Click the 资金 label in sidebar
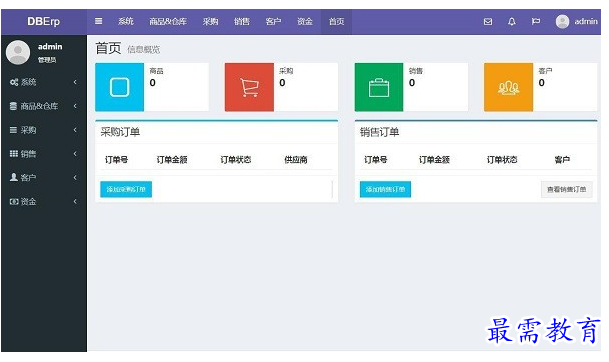609x362 pixels. (x=28, y=202)
